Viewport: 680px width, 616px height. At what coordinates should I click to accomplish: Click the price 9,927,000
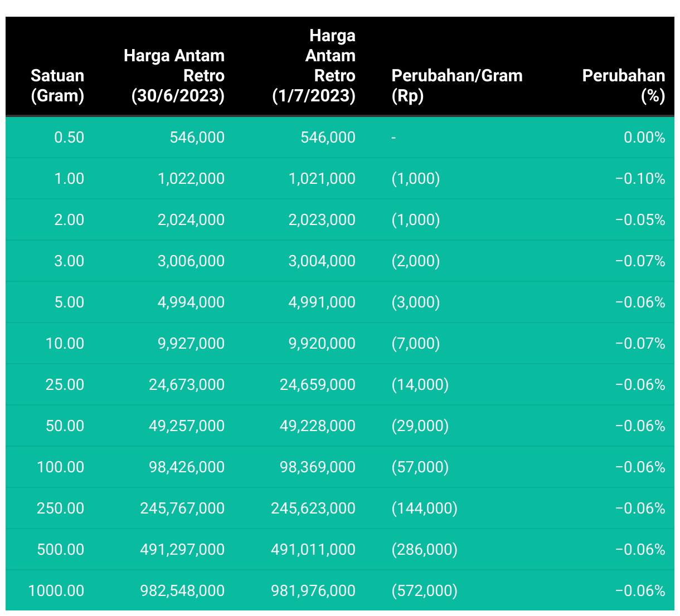(191, 344)
